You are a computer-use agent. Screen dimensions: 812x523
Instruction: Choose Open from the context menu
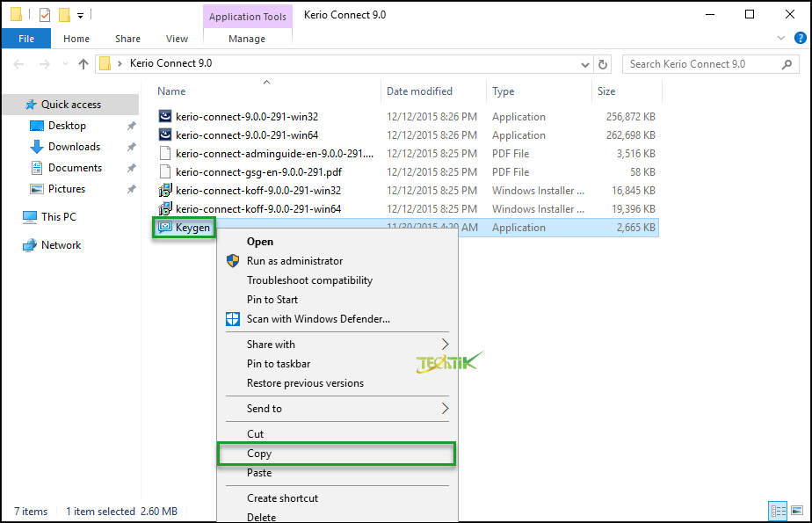point(337,242)
